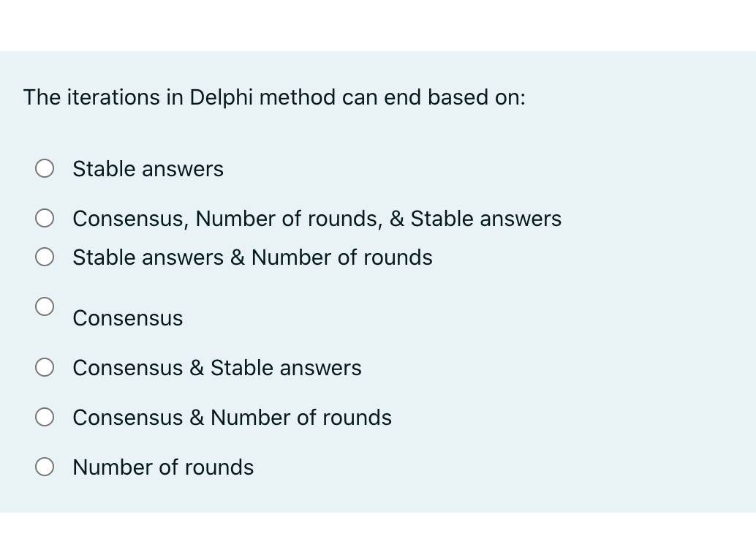The width and height of the screenshot is (756, 550).
Task: Click the 'Consensus & Stable answers' label
Action: pos(216,368)
